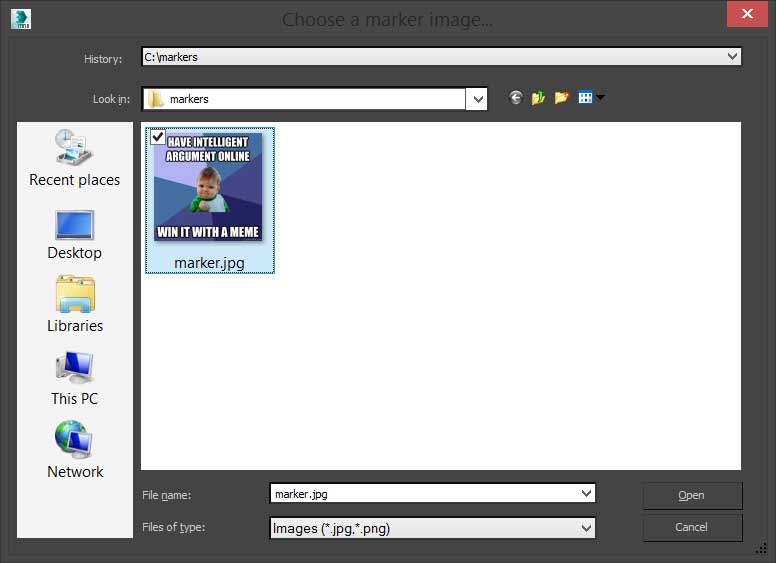The image size is (776, 563).
Task: Click the application icon in title bar
Action: tap(21, 19)
